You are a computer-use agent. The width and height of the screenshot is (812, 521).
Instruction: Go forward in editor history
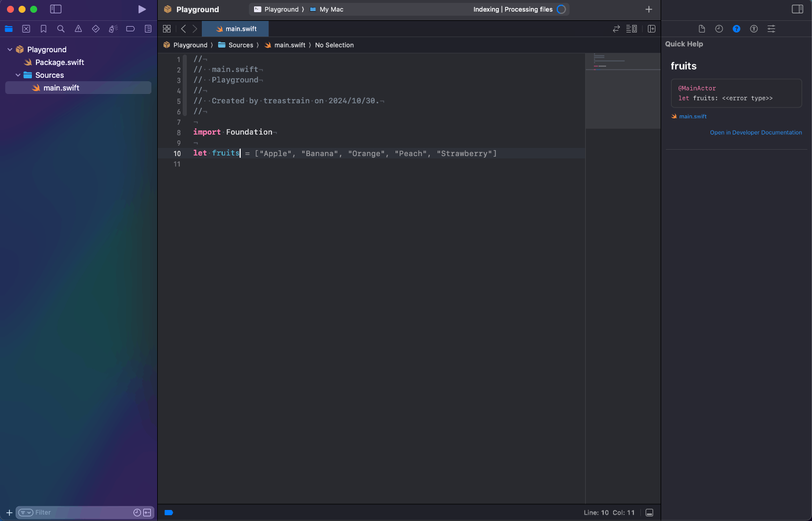[x=195, y=28]
